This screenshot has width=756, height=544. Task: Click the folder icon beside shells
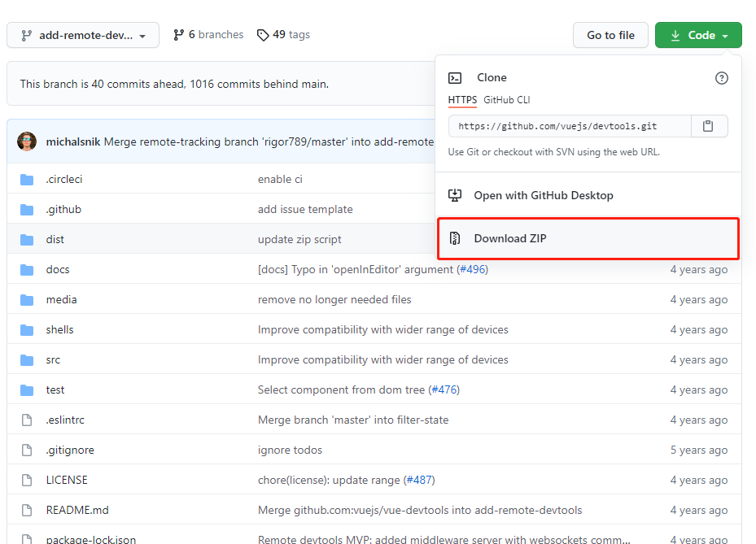coord(27,330)
